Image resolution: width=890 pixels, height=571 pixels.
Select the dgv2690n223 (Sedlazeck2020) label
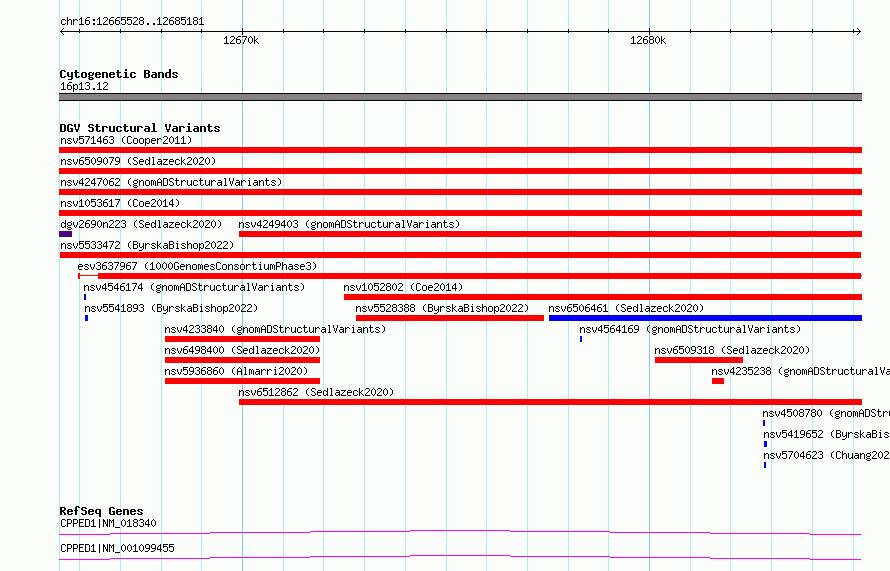(x=141, y=224)
